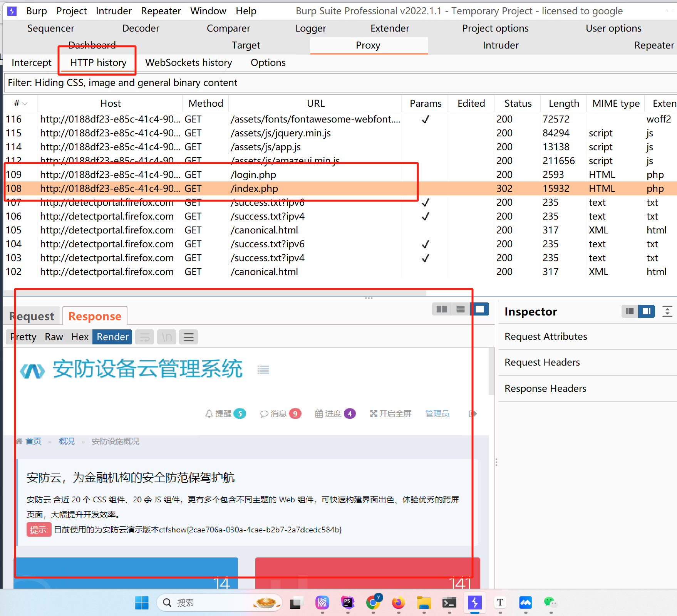Toggle the show non-printable characters \n button

coord(166,337)
